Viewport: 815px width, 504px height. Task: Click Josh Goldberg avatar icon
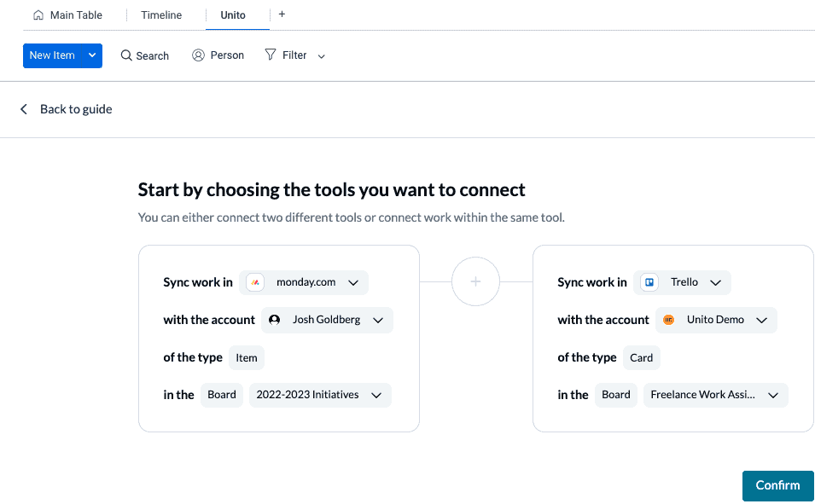275,320
